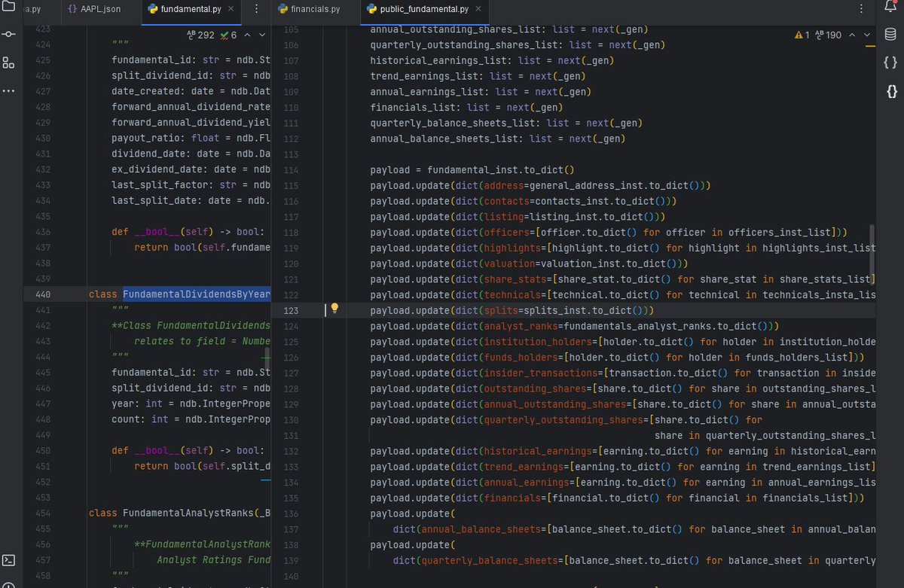Screen dimensions: 904x588
Task: Go to previous problem in public_fundamental.py editor
Action: point(852,35)
